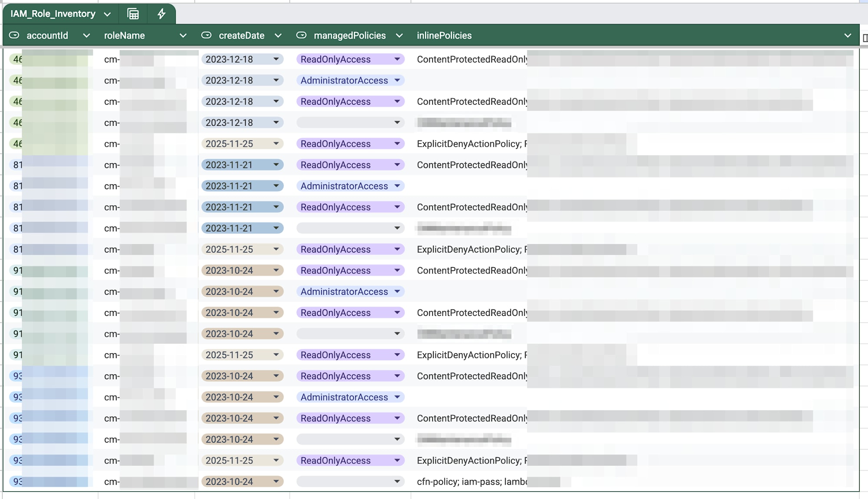Click the lightning bolt actions icon
The height and width of the screenshot is (499, 868).
[161, 14]
